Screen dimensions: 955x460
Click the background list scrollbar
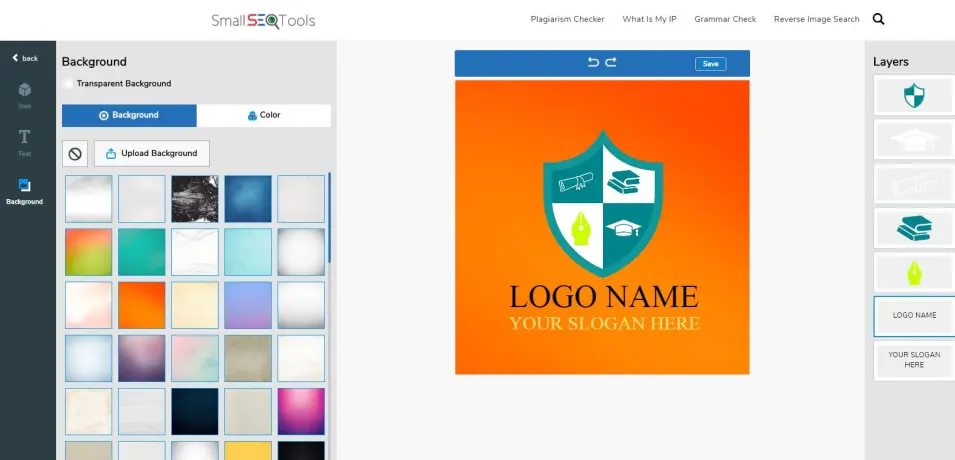(329, 217)
